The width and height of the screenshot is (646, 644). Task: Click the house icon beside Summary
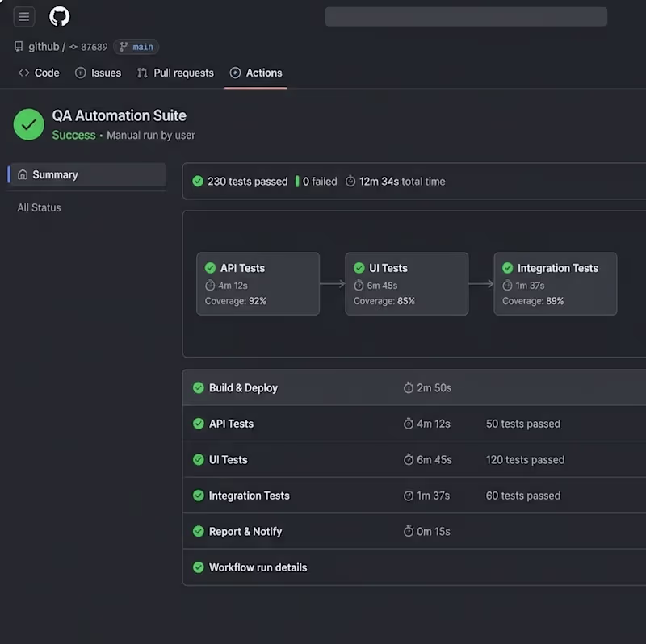point(22,174)
